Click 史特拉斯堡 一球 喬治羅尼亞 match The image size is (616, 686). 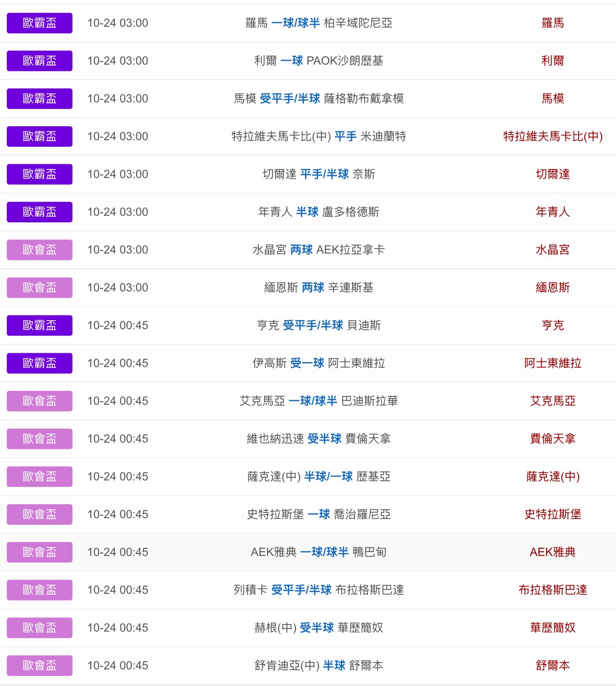(x=319, y=515)
